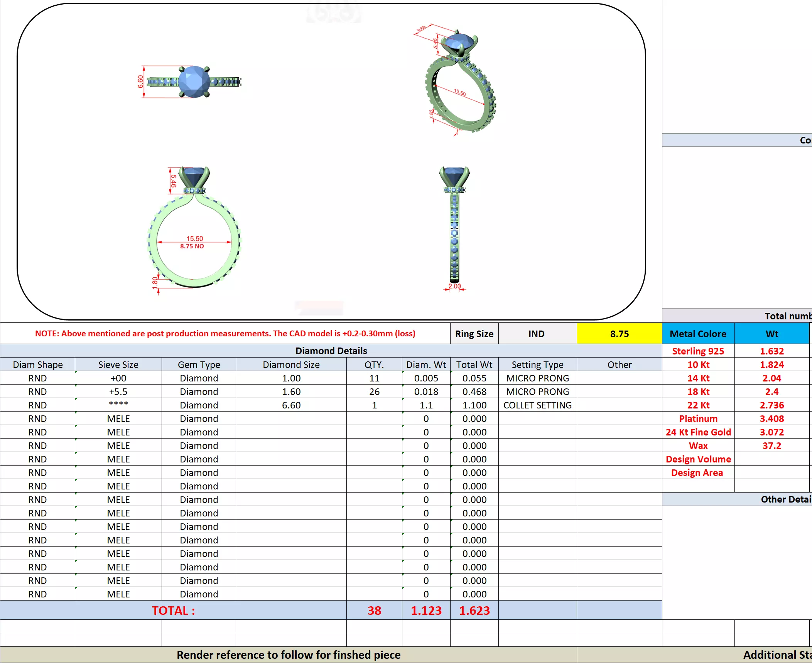Viewport: 812px width, 663px height.
Task: Select the Wax weight 37.2 cell
Action: coord(771,445)
